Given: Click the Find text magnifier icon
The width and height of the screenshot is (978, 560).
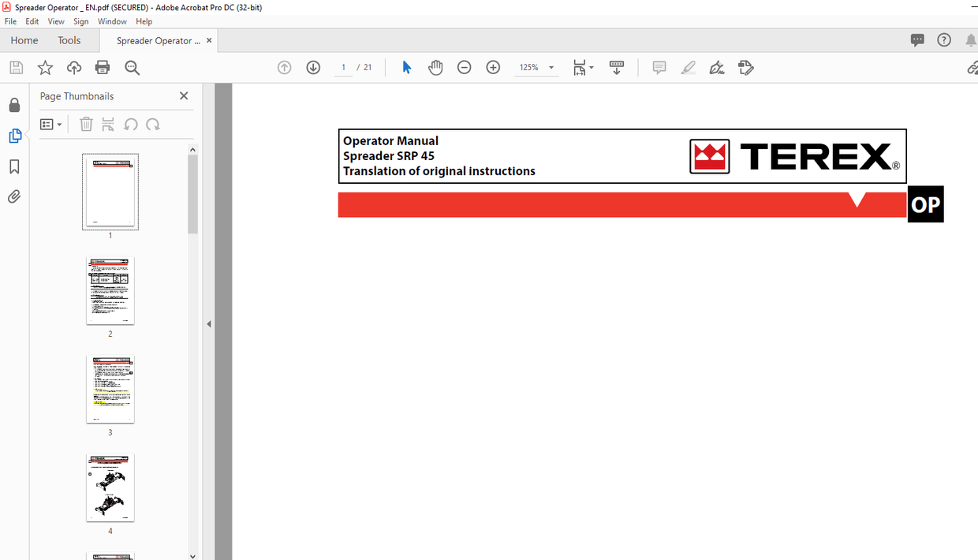Looking at the screenshot, I should point(132,68).
